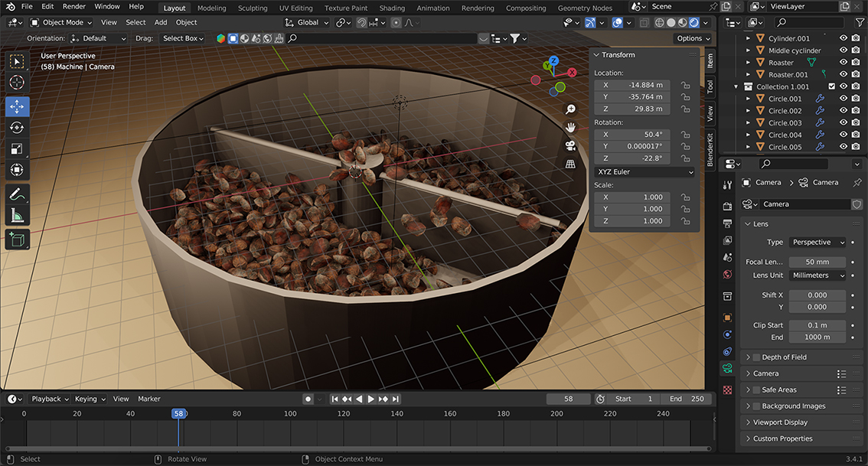Click the Add Cube tool
Screen dimensions: 868x466
(17, 240)
